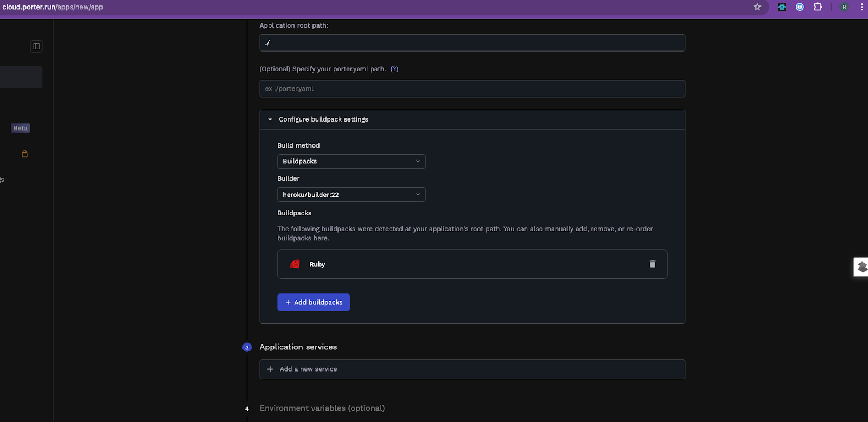Collapse the sidebar with the panel icon
The image size is (868, 422).
tap(36, 46)
